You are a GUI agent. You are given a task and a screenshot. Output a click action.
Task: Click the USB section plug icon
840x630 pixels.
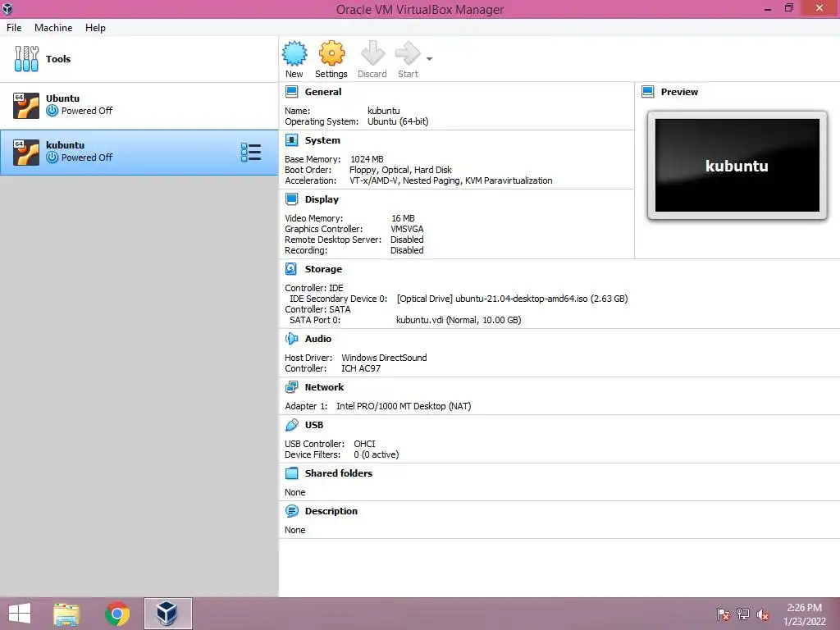[291, 425]
